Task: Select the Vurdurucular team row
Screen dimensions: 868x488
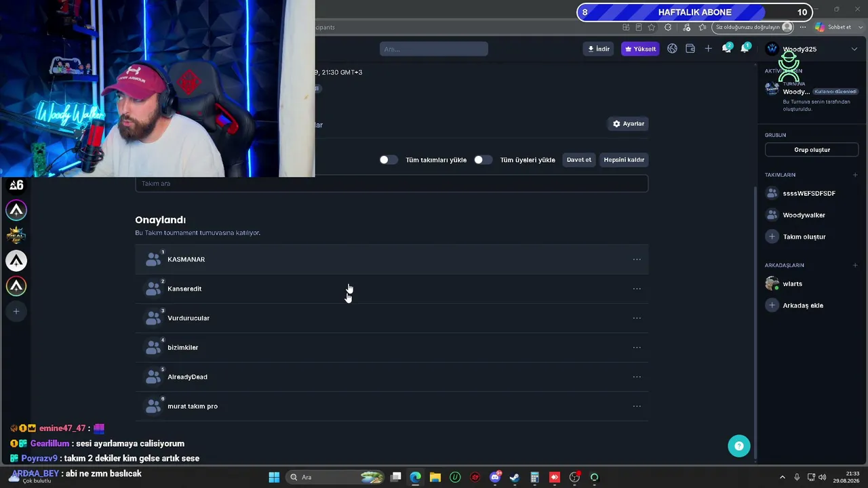Action: click(392, 318)
